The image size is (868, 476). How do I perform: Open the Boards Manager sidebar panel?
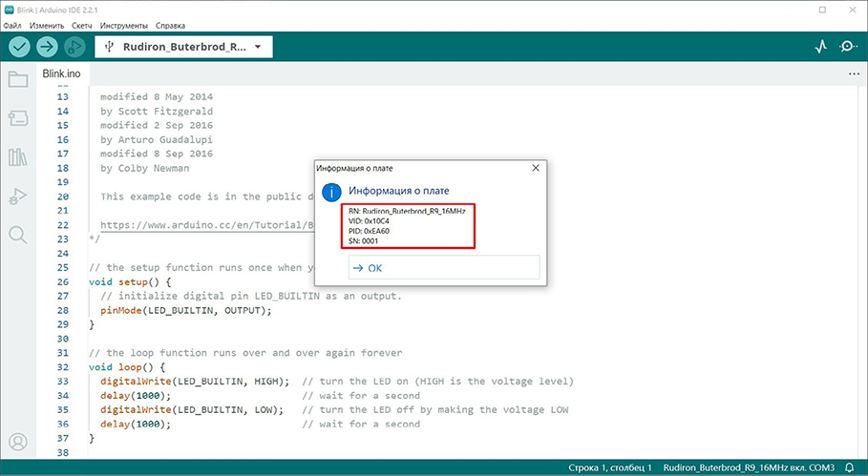pos(18,117)
